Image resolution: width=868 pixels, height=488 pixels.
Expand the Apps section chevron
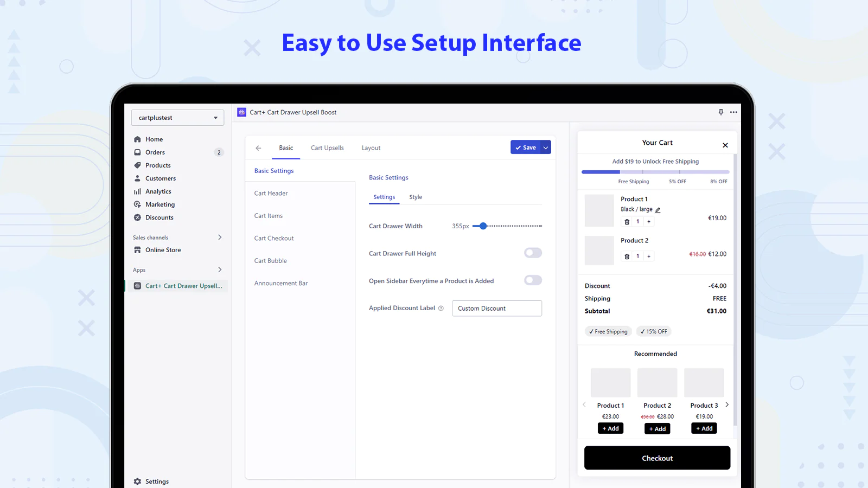(220, 270)
